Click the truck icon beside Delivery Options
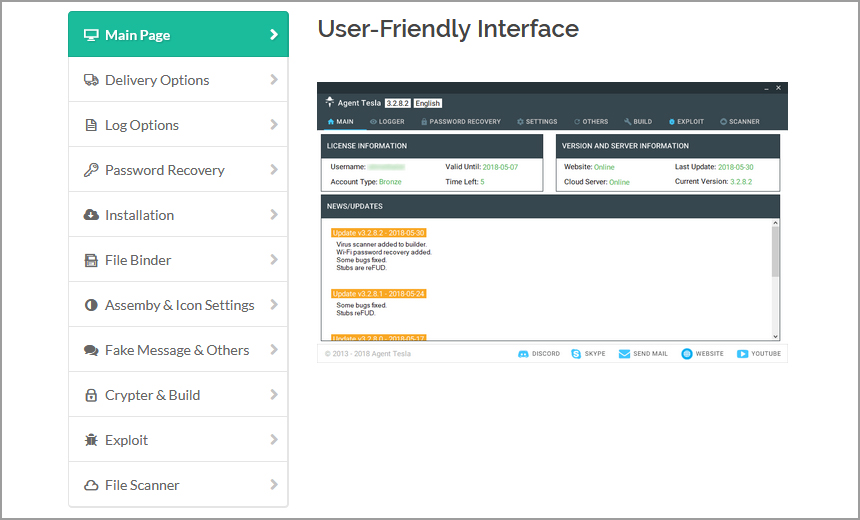This screenshot has height=520, width=860. (x=91, y=80)
